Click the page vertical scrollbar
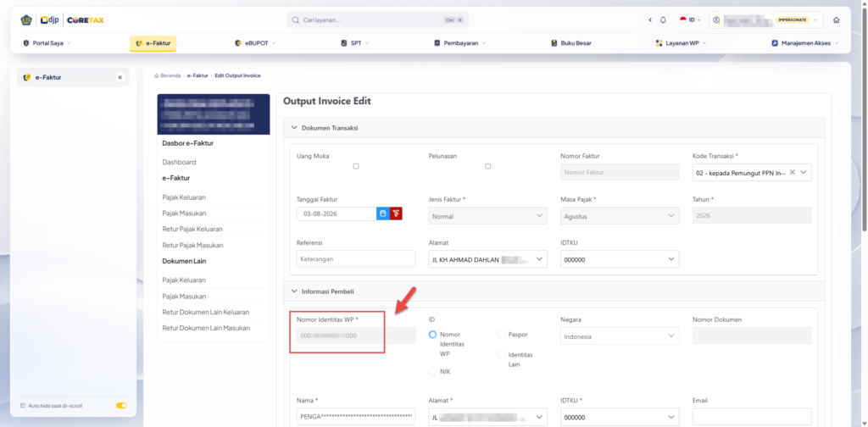The width and height of the screenshot is (868, 427). coord(864,119)
